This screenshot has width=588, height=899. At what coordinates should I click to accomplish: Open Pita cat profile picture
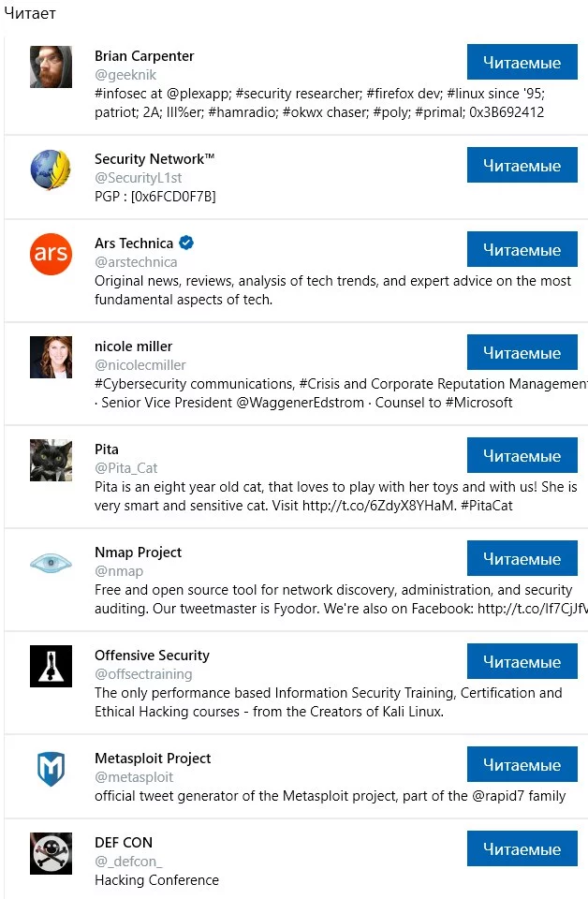(x=51, y=461)
